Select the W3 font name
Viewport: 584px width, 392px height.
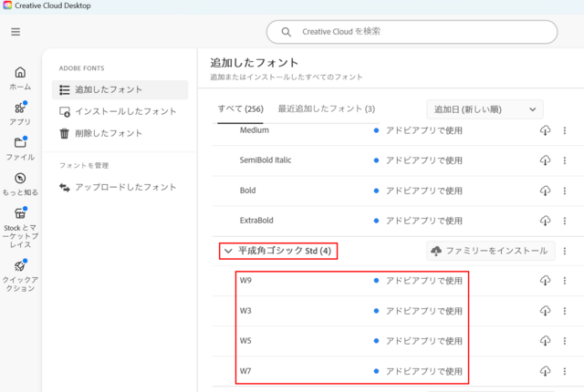pos(245,311)
